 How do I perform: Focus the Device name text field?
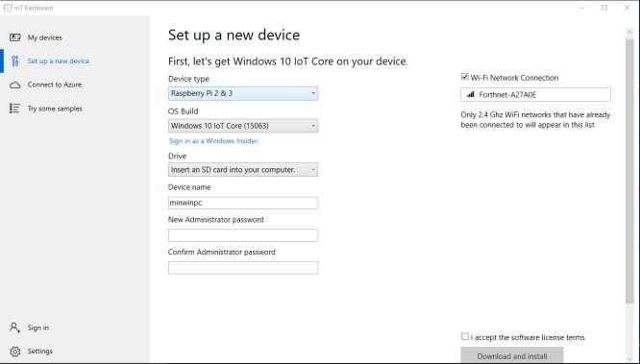point(243,203)
